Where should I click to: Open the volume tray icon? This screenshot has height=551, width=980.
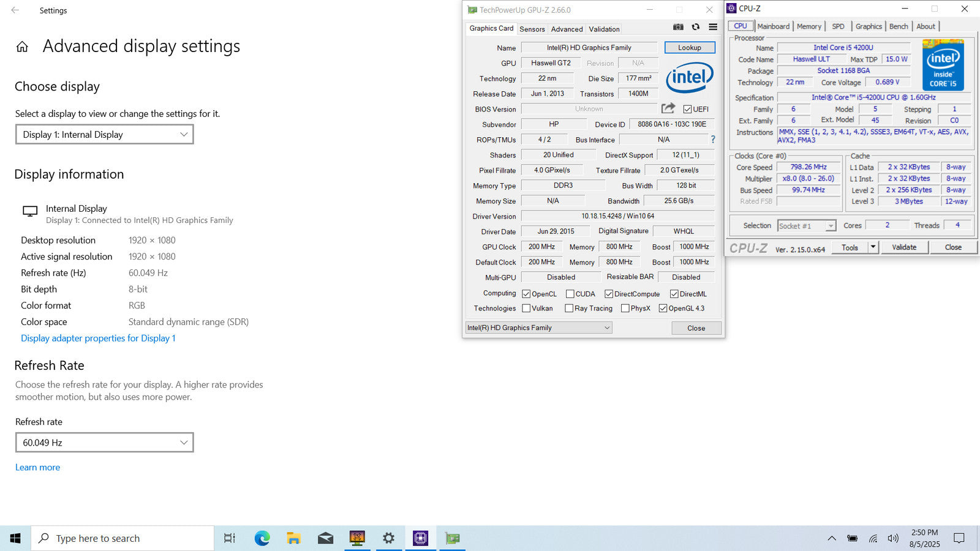tap(893, 538)
